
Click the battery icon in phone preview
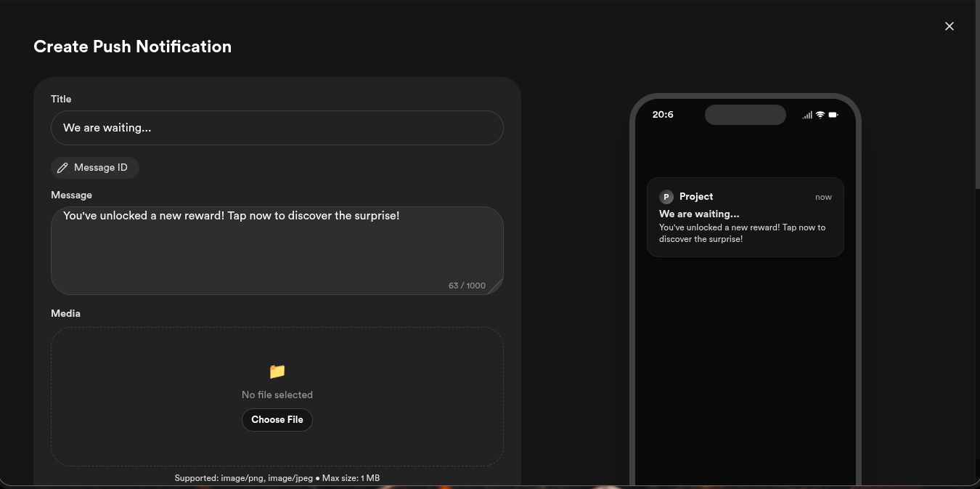833,115
